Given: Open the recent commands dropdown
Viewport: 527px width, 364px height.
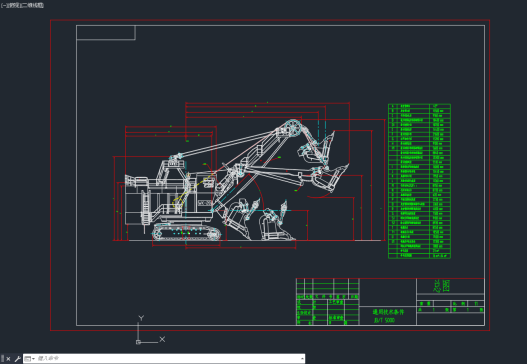Looking at the screenshot, I should [x=30, y=359].
